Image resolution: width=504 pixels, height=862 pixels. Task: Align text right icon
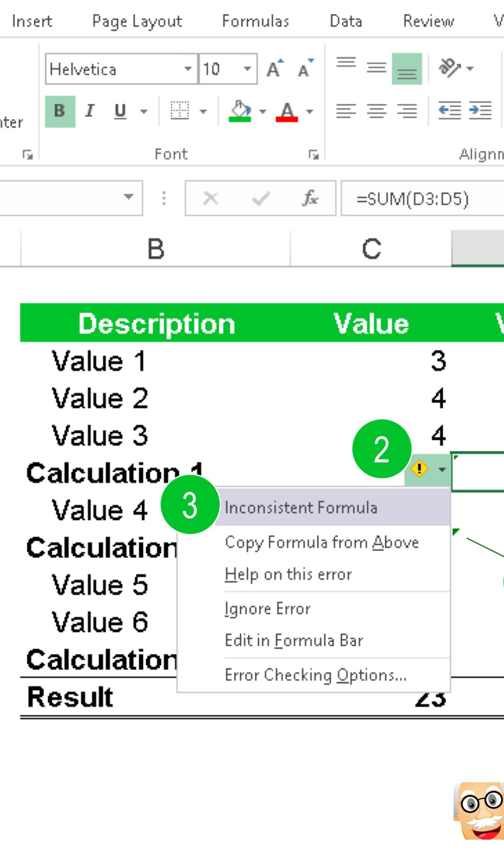click(407, 111)
